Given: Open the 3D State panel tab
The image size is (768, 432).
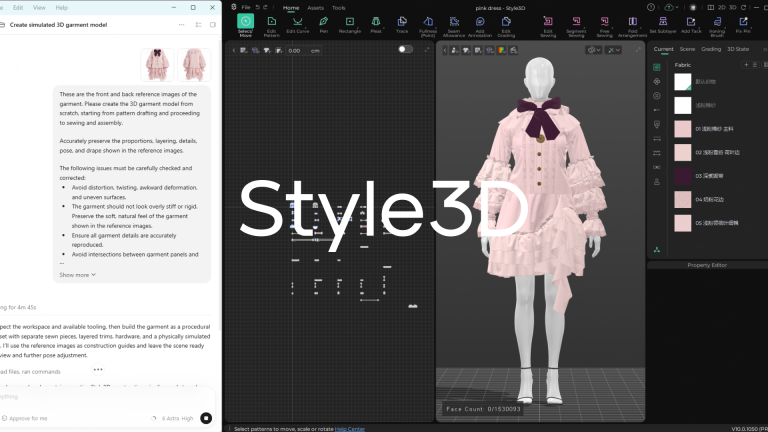Looking at the screenshot, I should 738,49.
